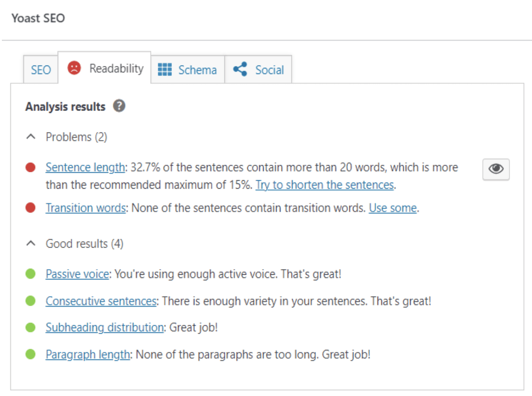The height and width of the screenshot is (396, 532).
Task: Click the green bullet beside Passive voice
Action: pos(30,274)
